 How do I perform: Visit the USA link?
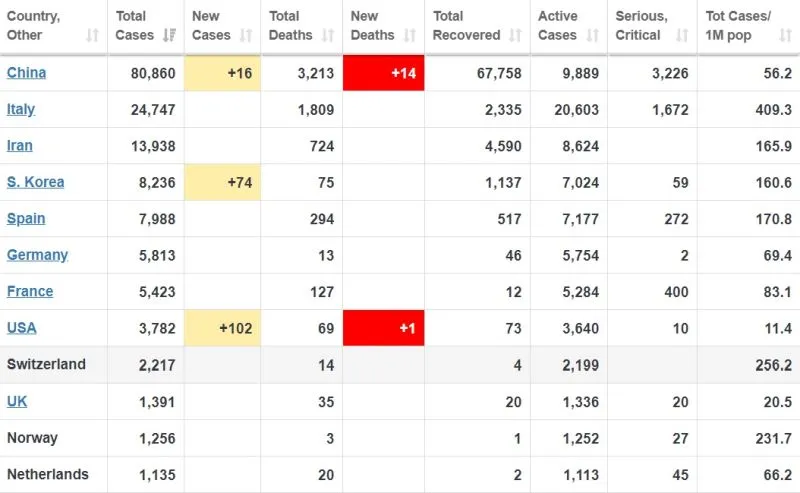pyautogui.click(x=22, y=328)
